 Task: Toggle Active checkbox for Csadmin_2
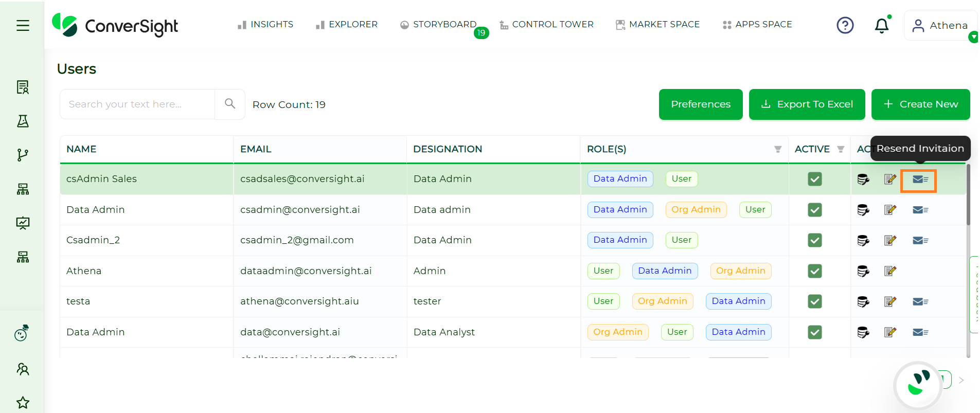[x=815, y=240]
